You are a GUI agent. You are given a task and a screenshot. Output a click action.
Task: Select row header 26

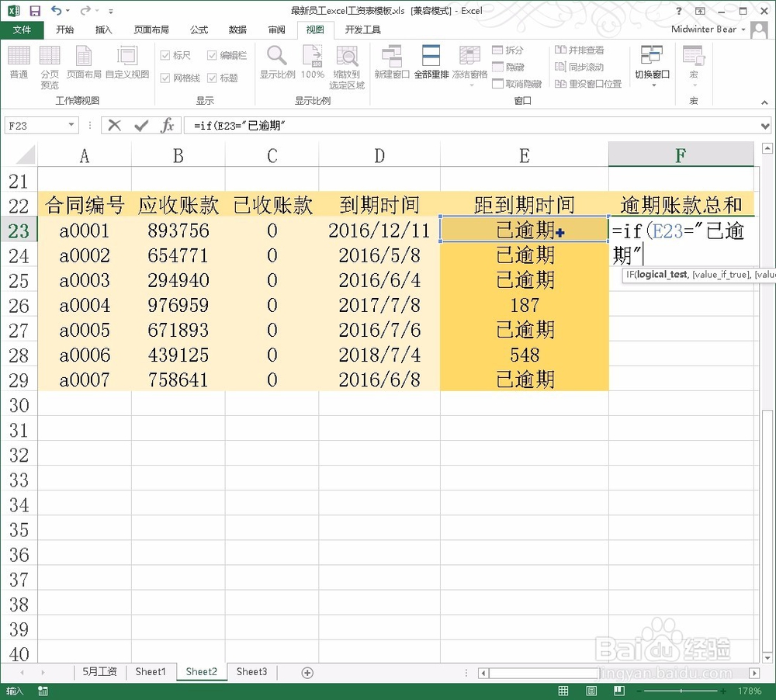pyautogui.click(x=19, y=306)
